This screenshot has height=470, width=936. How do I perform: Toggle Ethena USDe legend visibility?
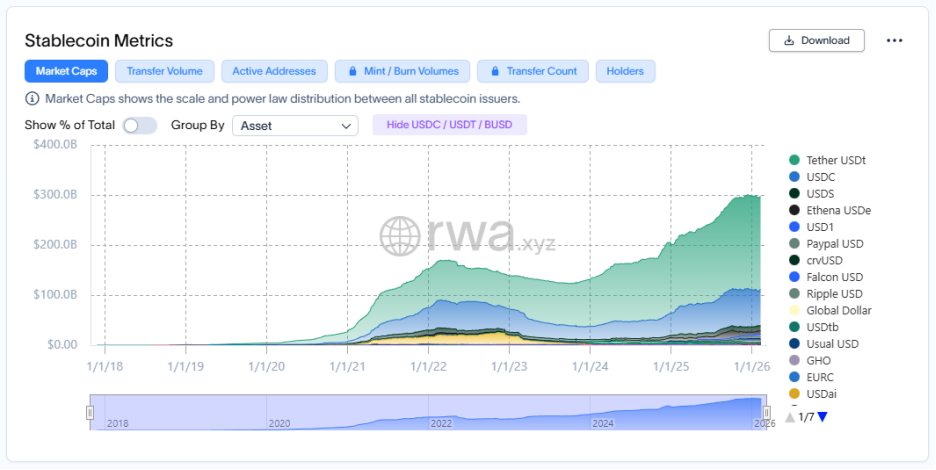pyautogui.click(x=838, y=210)
